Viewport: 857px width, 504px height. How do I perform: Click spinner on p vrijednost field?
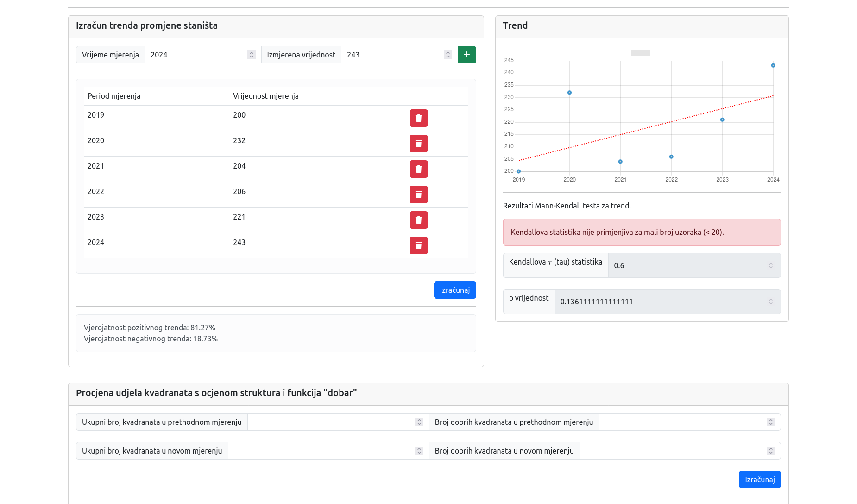point(771,302)
